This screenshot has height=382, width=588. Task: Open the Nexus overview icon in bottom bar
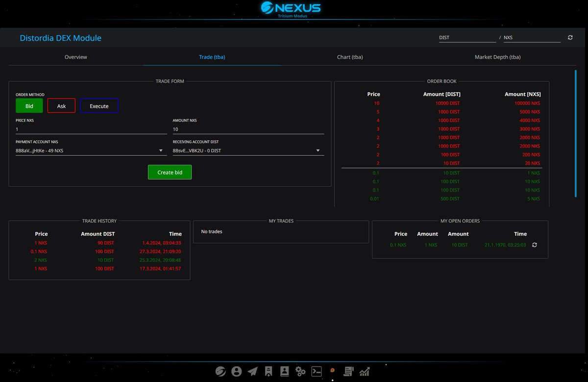tap(220, 371)
